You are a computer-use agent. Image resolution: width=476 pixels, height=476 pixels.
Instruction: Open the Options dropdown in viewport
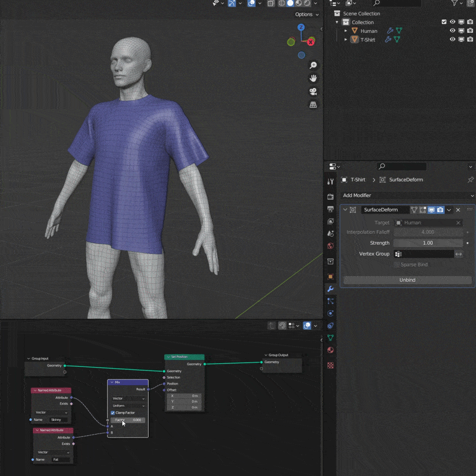click(307, 14)
